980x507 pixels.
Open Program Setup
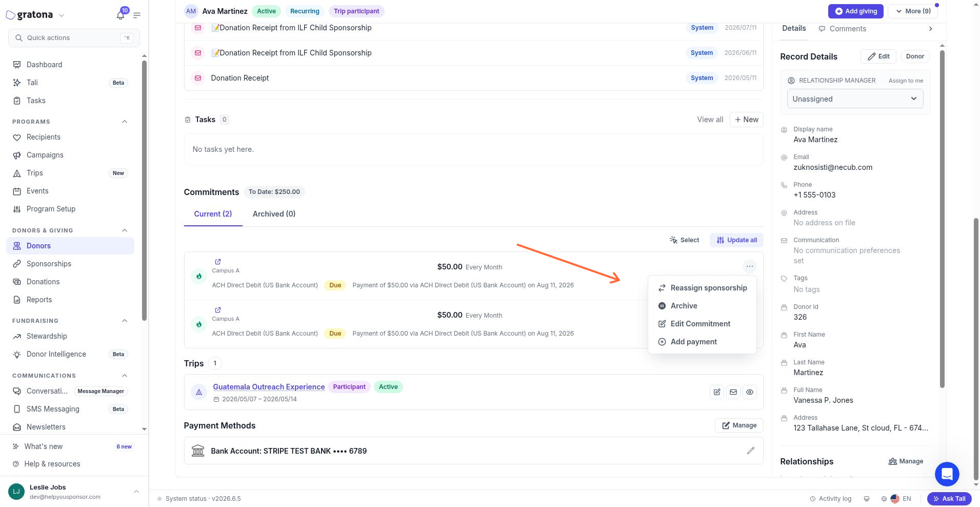70,209
